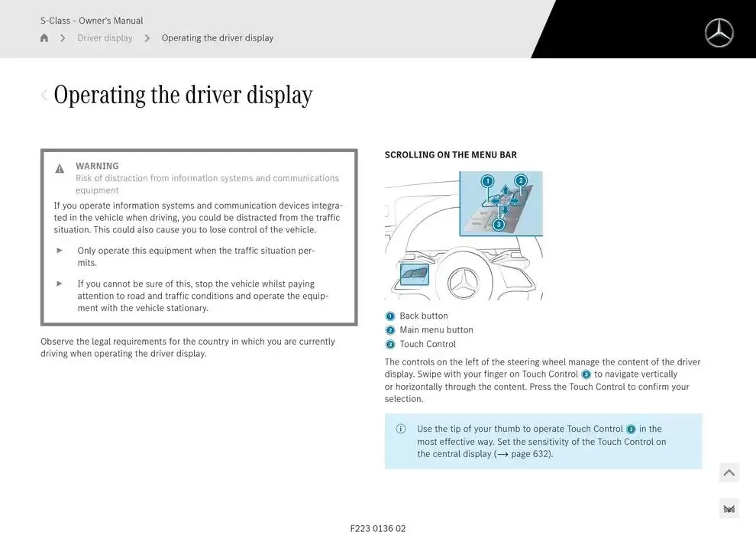This screenshot has height=535, width=756.
Task: Click the Back button legend marker
Action: (x=390, y=316)
